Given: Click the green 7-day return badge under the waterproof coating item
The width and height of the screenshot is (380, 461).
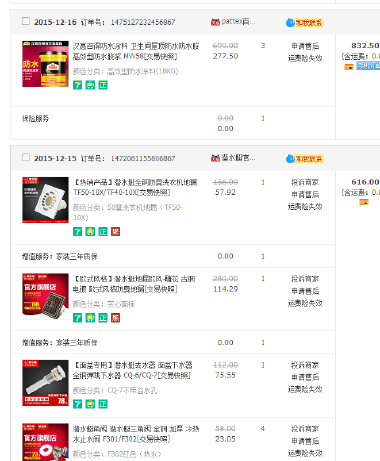Looking at the screenshot, I should 77,85.
